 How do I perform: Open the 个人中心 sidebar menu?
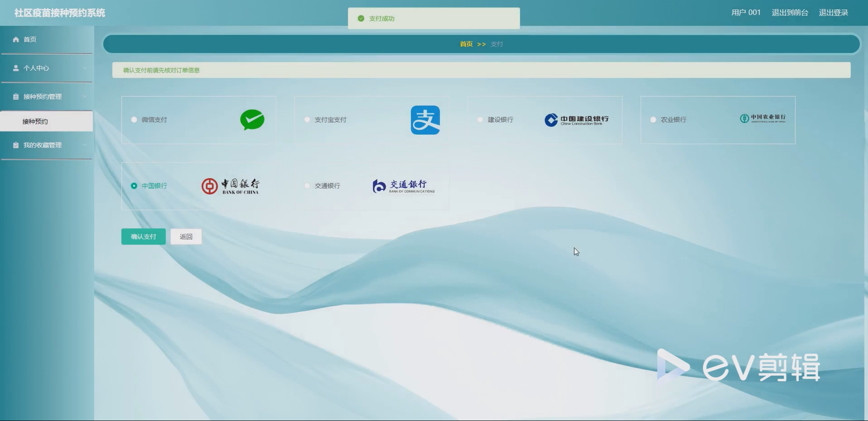tap(47, 68)
